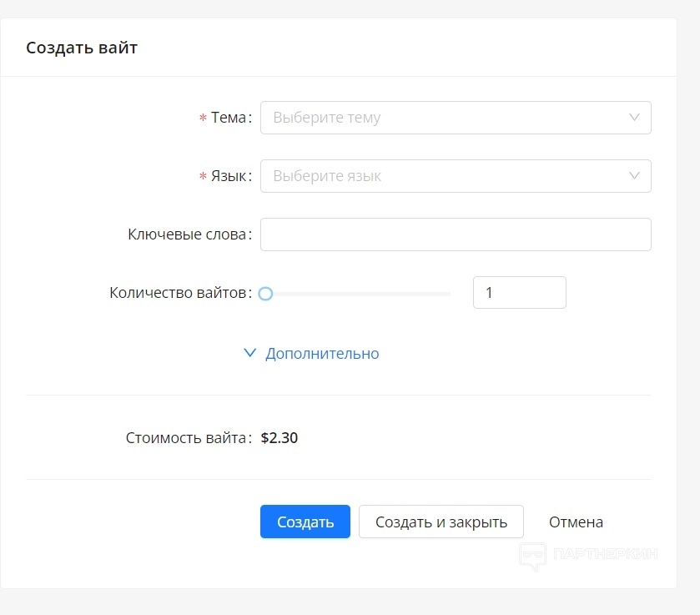Viewport: 700px width, 615px height.
Task: Click the middle of the slider track
Action: 358,294
